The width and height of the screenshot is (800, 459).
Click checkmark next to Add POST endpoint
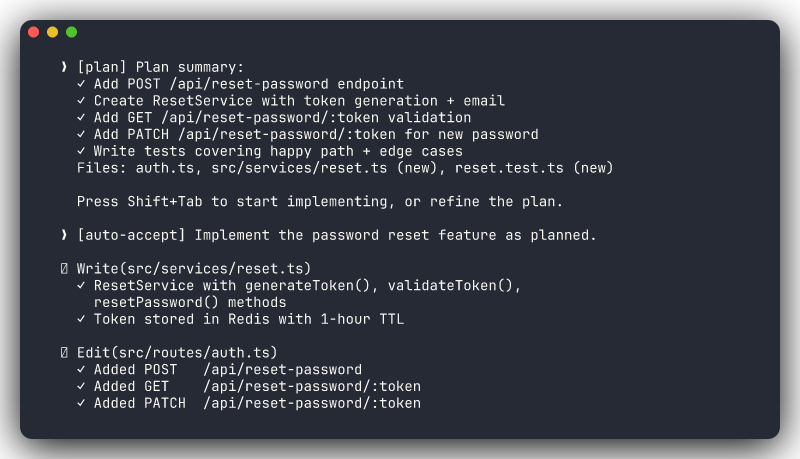(x=81, y=84)
